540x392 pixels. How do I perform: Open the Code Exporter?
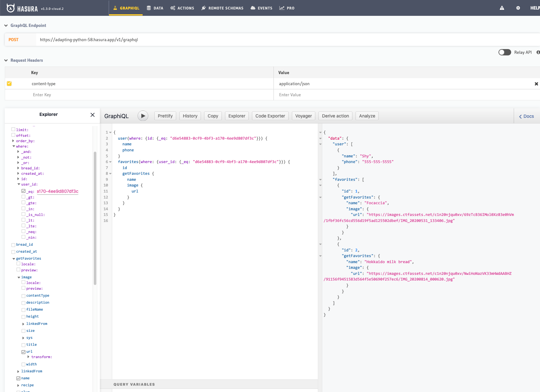270,116
